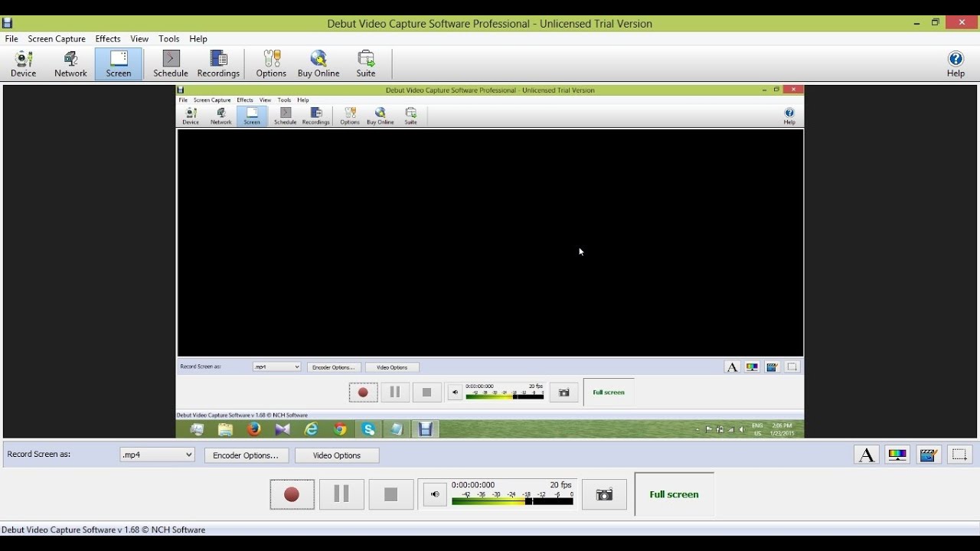Click the Buy Online toolbar icon

318,64
